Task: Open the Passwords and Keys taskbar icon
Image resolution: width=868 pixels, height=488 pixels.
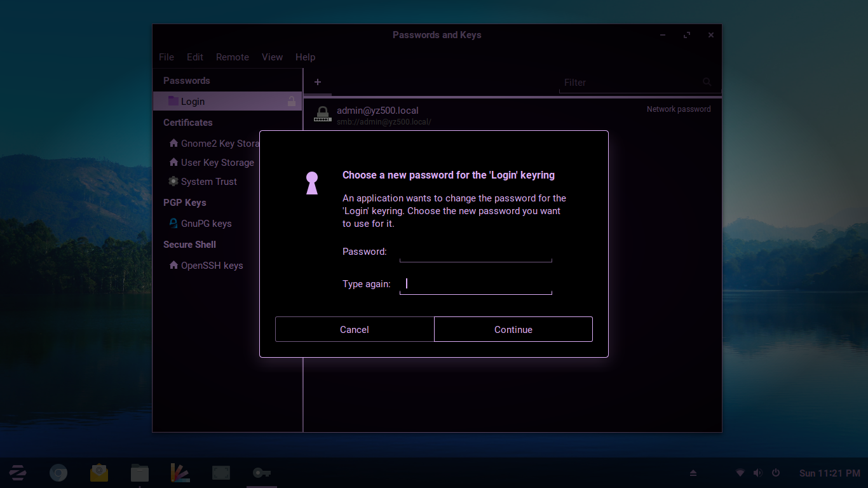Action: pos(261,473)
